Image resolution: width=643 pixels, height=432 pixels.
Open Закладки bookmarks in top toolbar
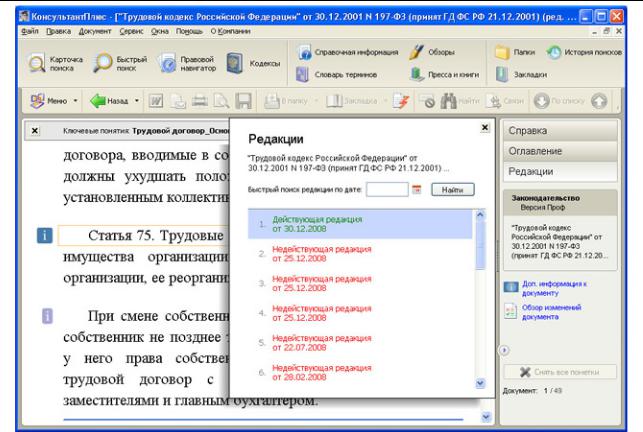pos(521,75)
